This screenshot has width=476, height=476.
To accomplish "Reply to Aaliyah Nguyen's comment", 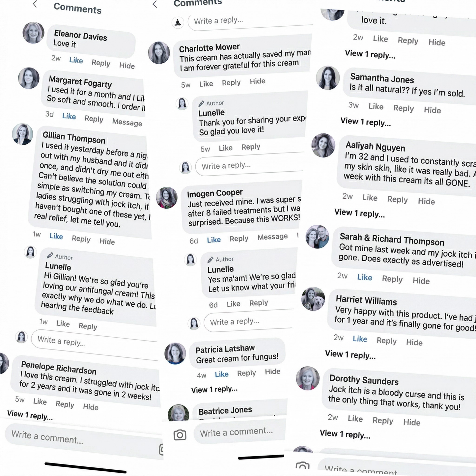I will click(x=397, y=199).
